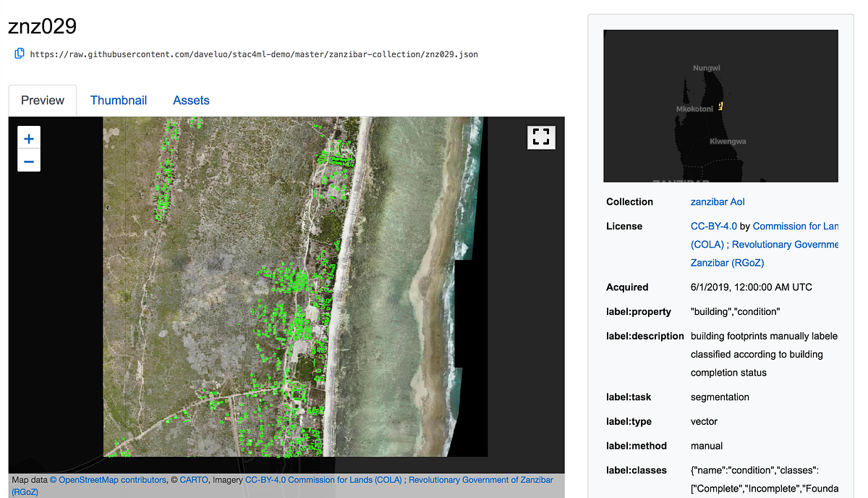Select the Preview tab
Image resolution: width=868 pixels, height=498 pixels.
click(x=43, y=101)
